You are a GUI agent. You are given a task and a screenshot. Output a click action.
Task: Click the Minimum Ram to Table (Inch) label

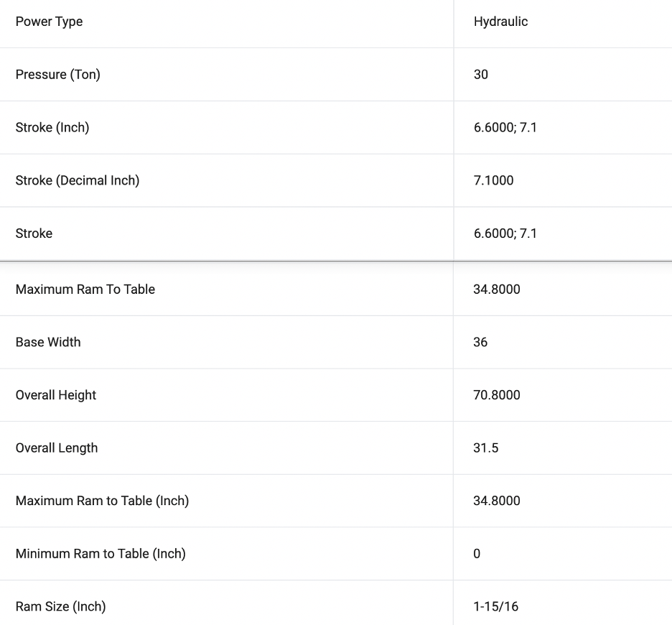[x=101, y=554]
